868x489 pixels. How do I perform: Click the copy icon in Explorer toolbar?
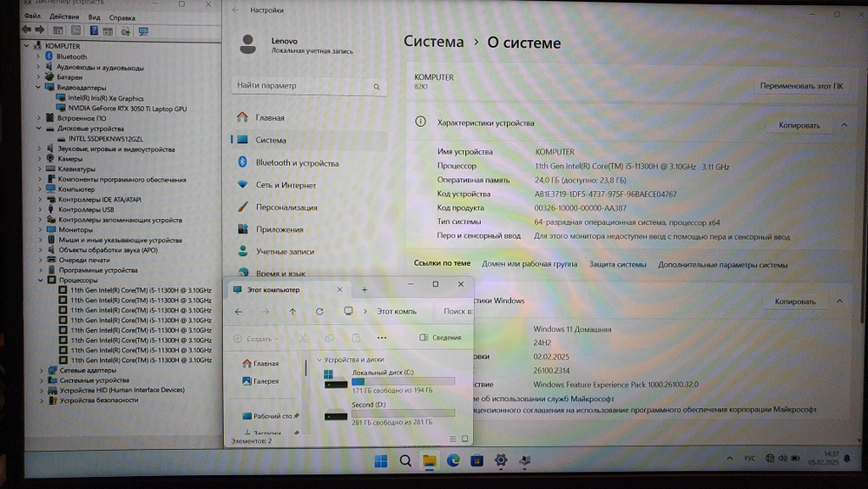click(x=329, y=338)
